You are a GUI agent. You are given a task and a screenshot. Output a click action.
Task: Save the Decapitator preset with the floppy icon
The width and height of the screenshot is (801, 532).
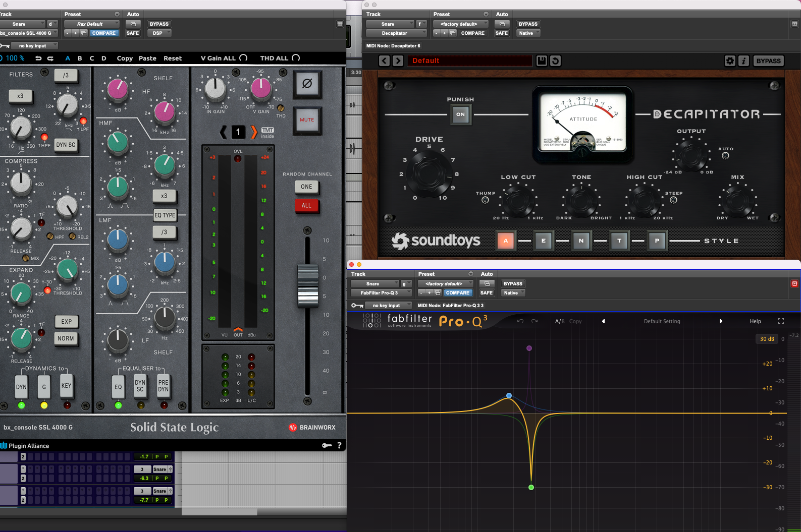pos(542,61)
